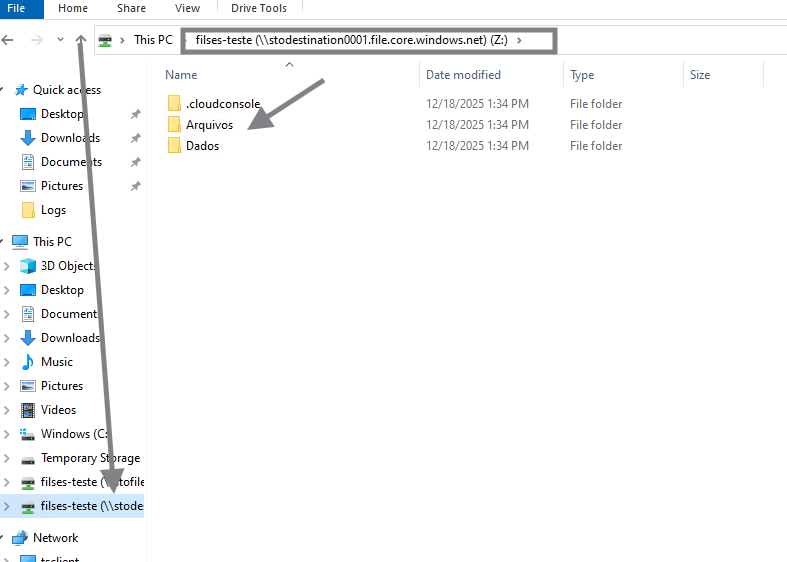The width and height of the screenshot is (787, 562).
Task: Select the .cloudconsole folder
Action: tap(222, 104)
